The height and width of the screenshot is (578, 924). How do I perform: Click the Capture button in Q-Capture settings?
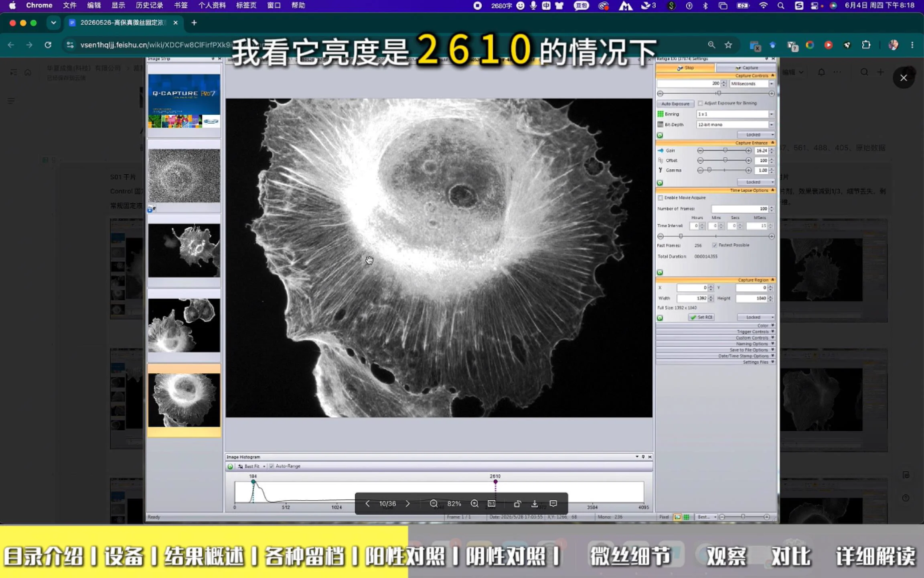coord(746,68)
